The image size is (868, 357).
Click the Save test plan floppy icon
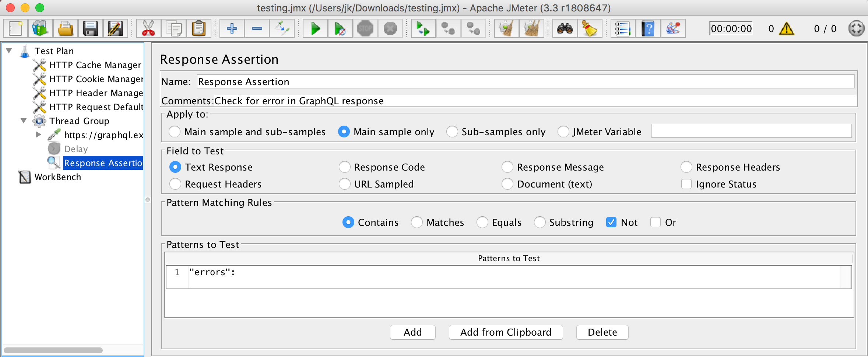click(90, 29)
